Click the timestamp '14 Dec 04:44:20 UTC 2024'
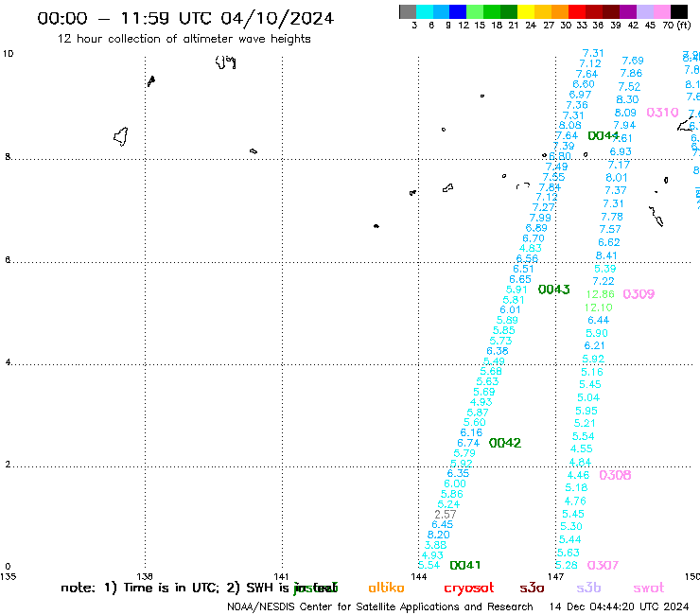 click(x=619, y=607)
